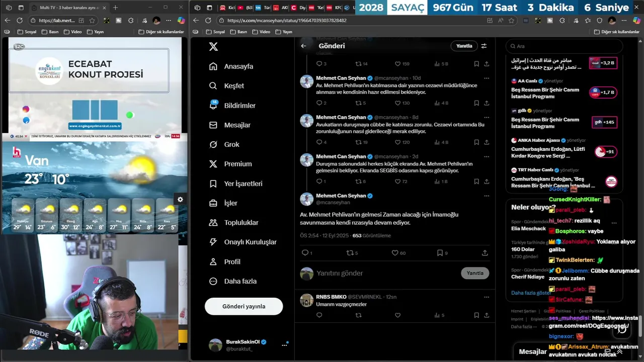
Task: Open Copilot in right browser toolbar
Action: (637, 21)
